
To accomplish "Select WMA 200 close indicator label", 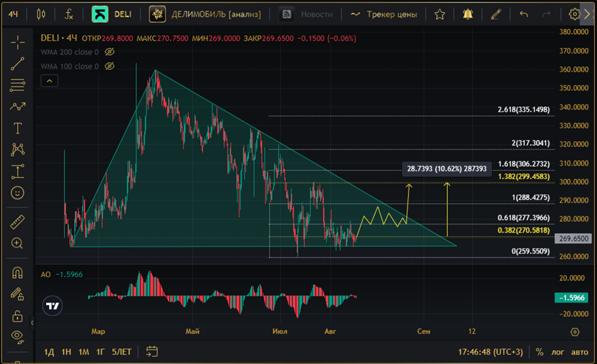I will pyautogui.click(x=69, y=52).
